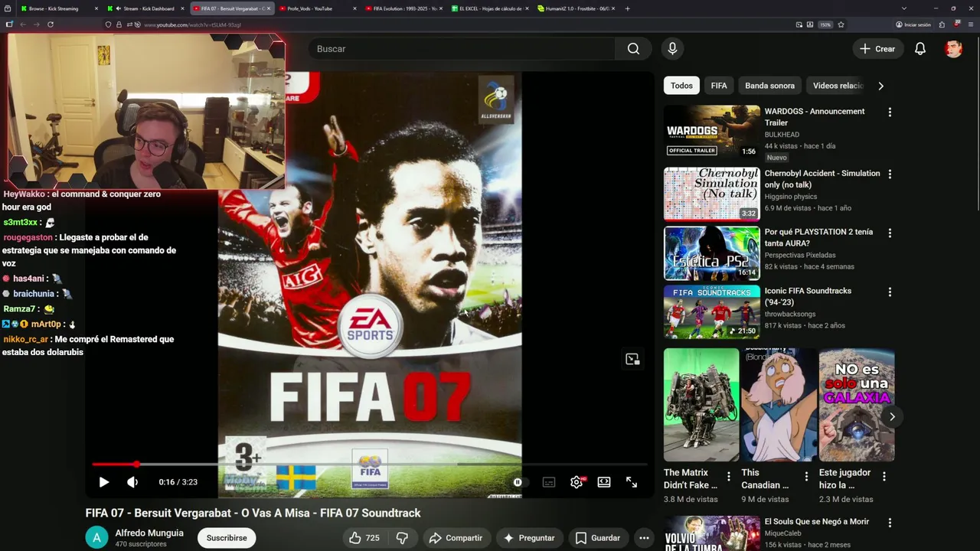Screen dimensions: 980x551
Task: Open El Souls Que se Negó a Morir
Action: (817, 521)
